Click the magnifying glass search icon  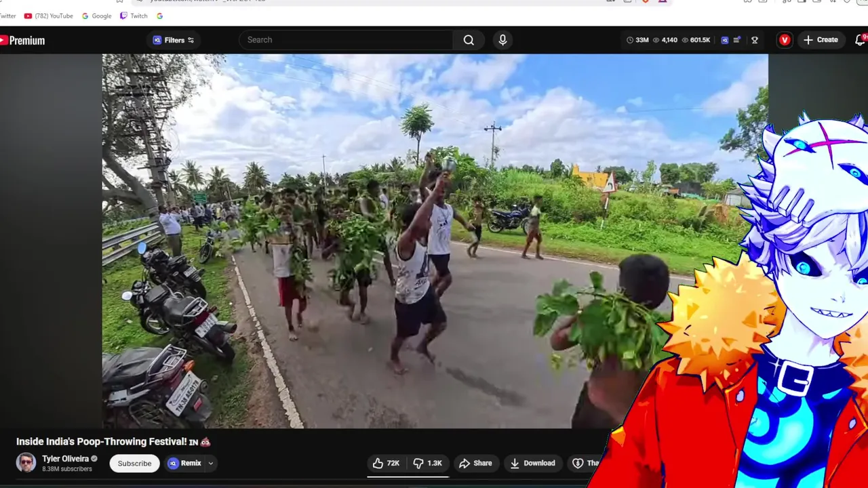coord(469,40)
